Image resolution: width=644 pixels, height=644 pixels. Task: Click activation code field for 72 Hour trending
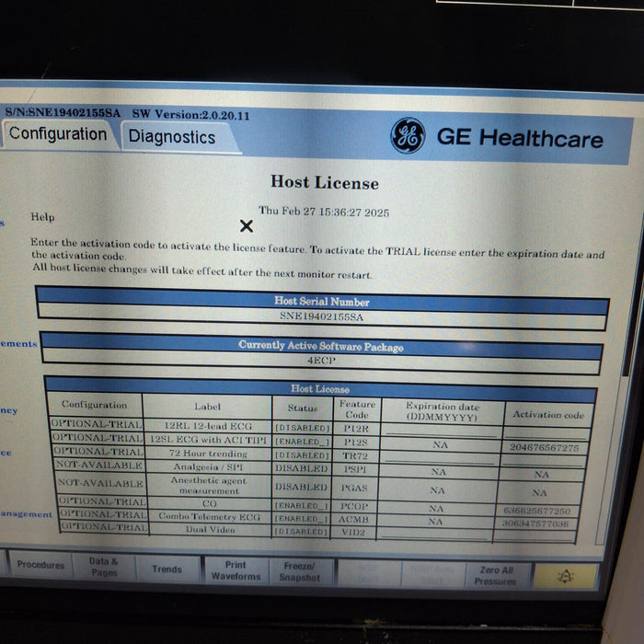click(x=543, y=461)
